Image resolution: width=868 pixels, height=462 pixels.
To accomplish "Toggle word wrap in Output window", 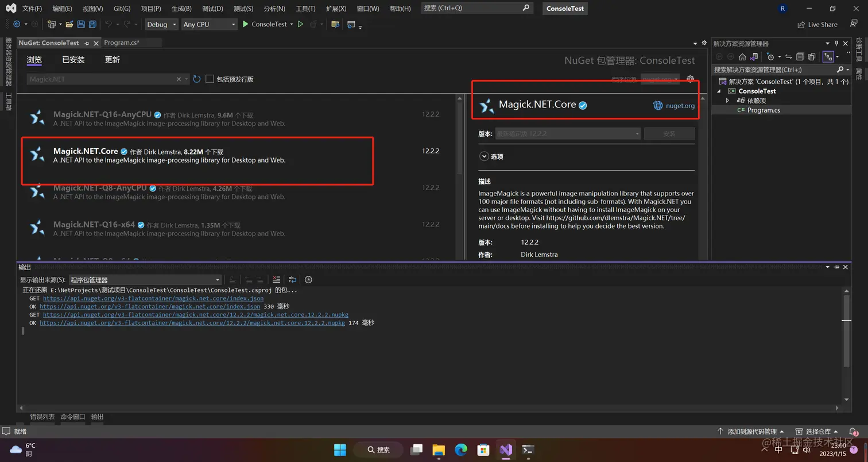I will pyautogui.click(x=293, y=279).
